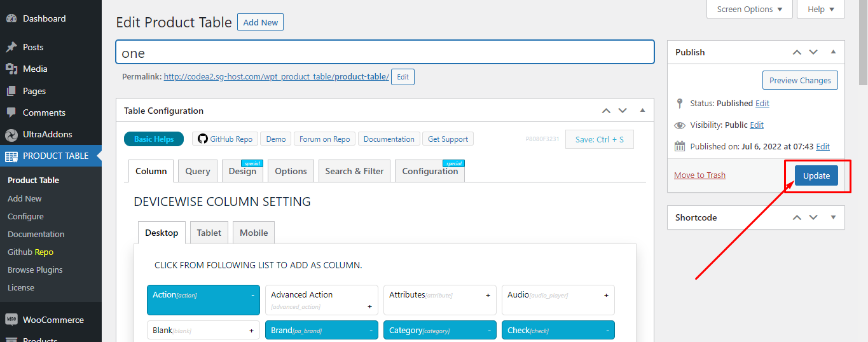
Task: Edit the Visibility setting
Action: [757, 125]
